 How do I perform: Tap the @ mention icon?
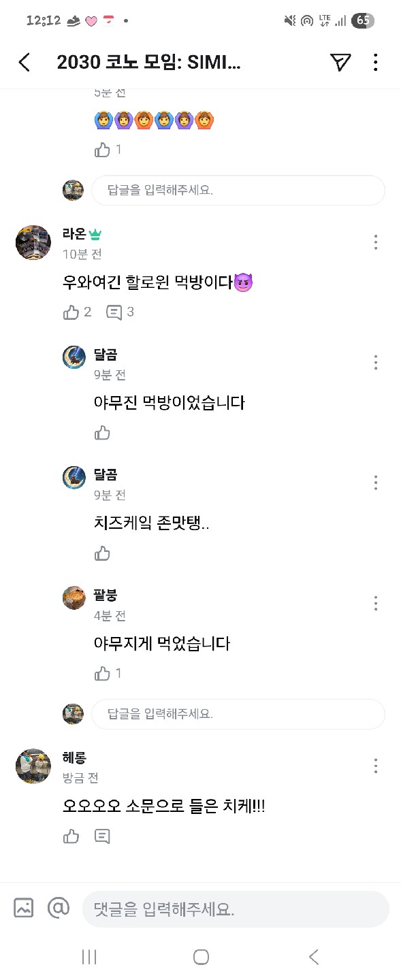tap(59, 908)
